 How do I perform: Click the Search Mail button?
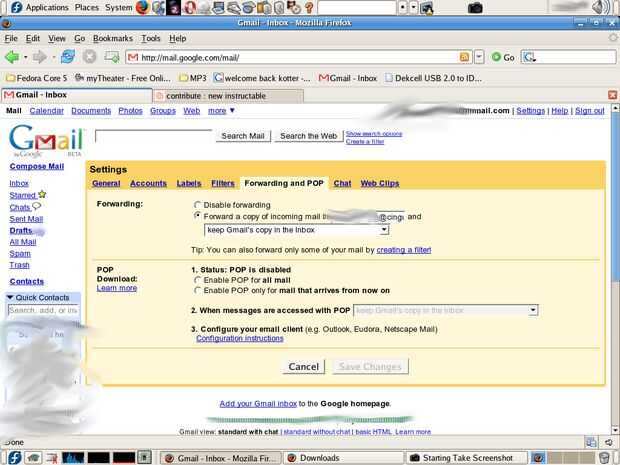tap(243, 136)
